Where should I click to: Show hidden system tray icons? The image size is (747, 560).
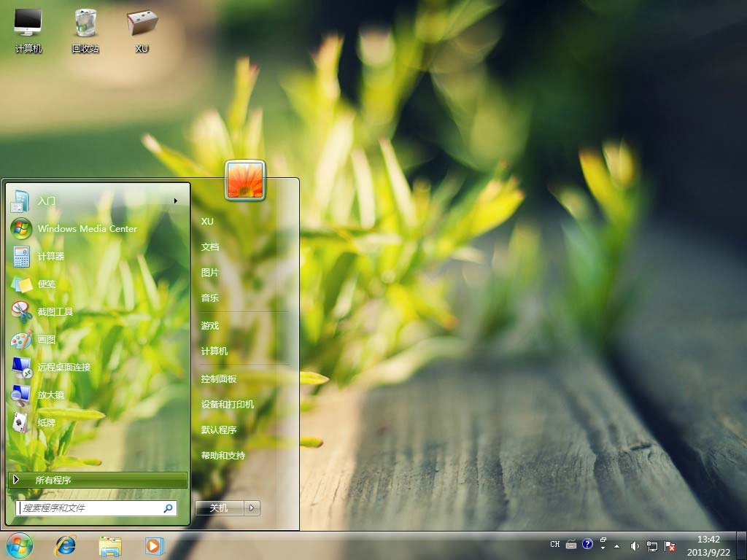(617, 545)
